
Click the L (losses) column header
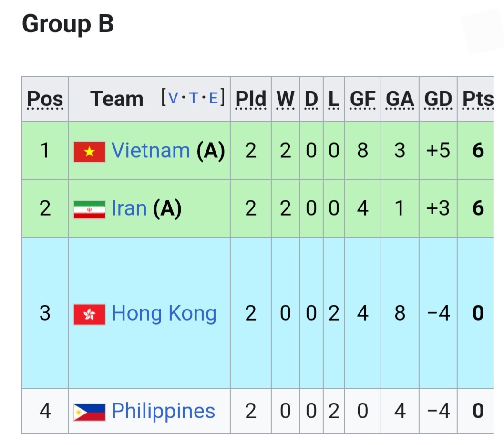pos(334,99)
